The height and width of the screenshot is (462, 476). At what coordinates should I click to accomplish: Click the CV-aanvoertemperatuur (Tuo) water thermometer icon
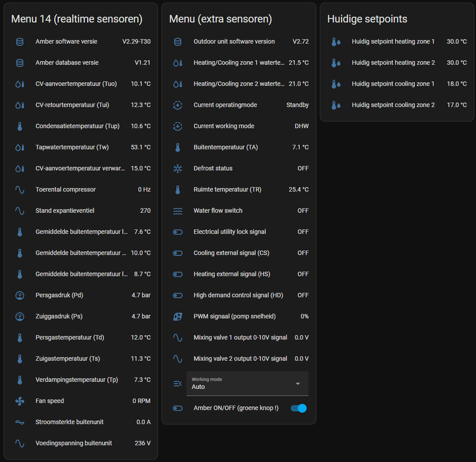point(19,83)
